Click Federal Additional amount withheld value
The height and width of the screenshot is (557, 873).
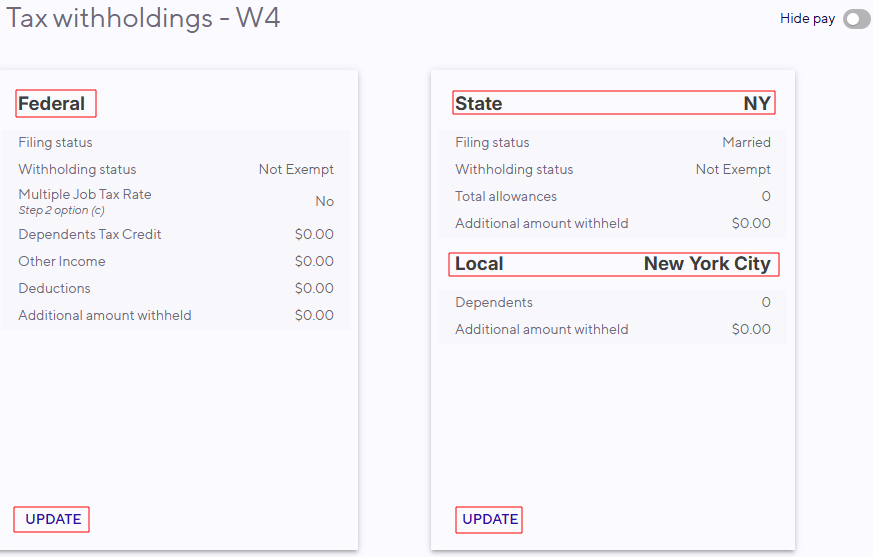click(314, 315)
